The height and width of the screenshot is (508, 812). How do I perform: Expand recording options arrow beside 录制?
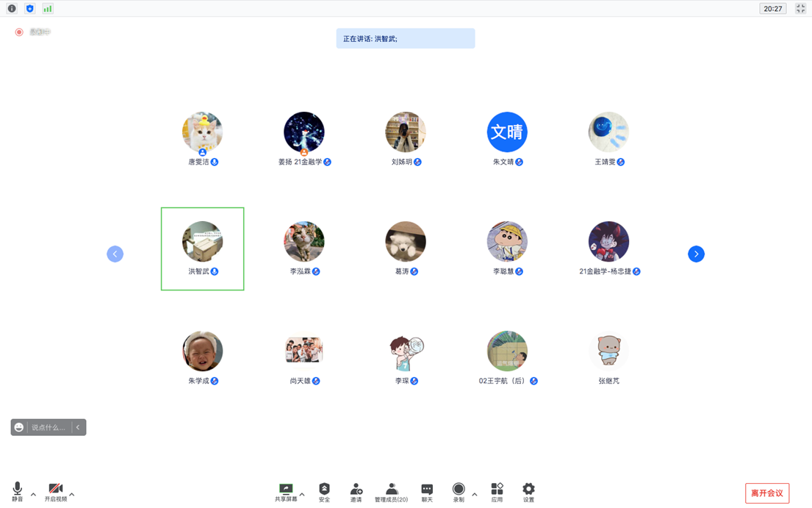pos(475,495)
